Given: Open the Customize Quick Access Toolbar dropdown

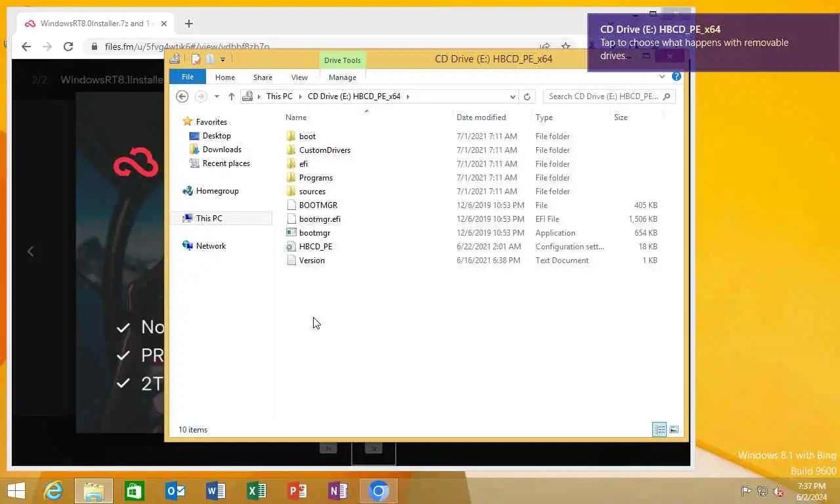Looking at the screenshot, I should pos(222,60).
